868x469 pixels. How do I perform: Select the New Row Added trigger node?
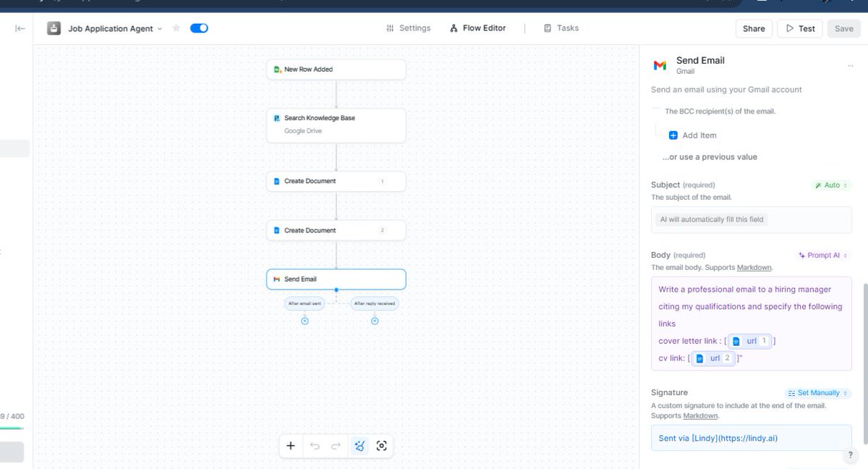click(336, 69)
